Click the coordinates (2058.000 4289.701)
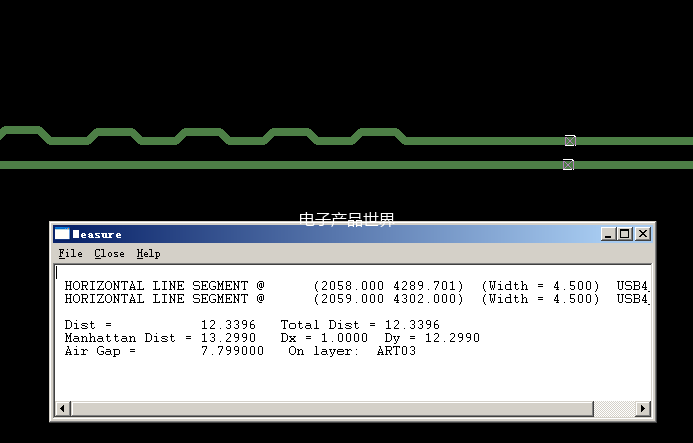 (388, 286)
